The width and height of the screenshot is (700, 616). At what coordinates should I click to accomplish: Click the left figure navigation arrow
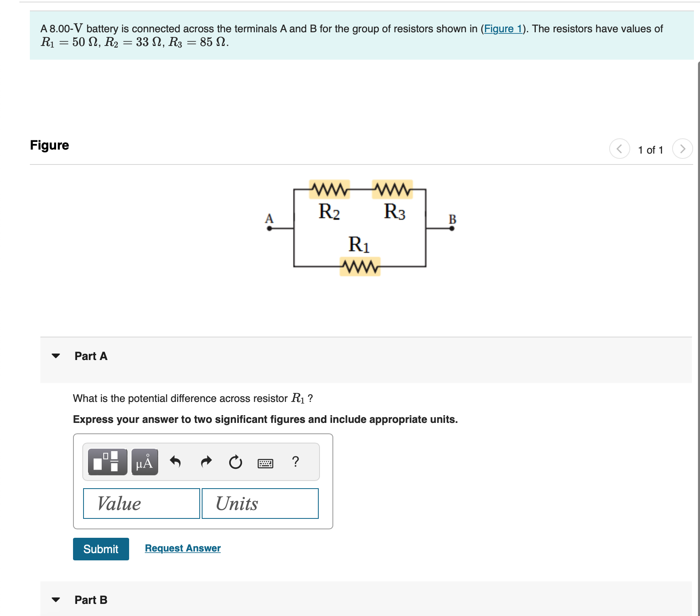pos(620,149)
